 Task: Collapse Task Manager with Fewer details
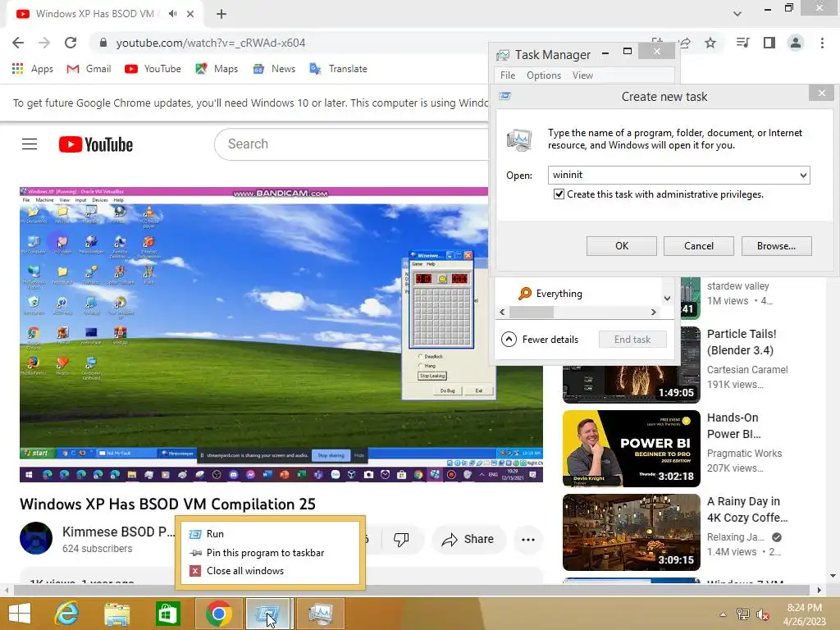pyautogui.click(x=540, y=339)
